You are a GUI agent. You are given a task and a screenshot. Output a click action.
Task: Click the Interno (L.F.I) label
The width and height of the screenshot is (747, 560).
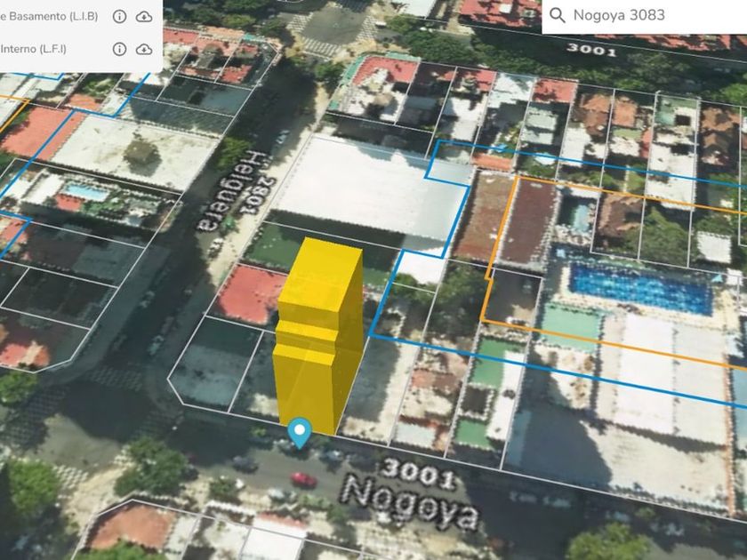34,49
